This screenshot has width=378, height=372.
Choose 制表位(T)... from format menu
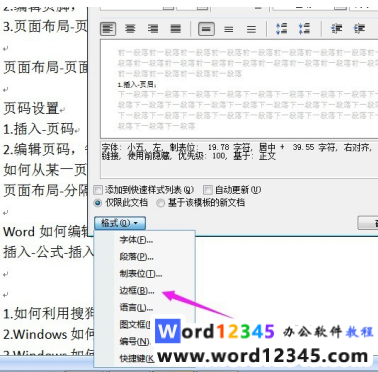[140, 274]
